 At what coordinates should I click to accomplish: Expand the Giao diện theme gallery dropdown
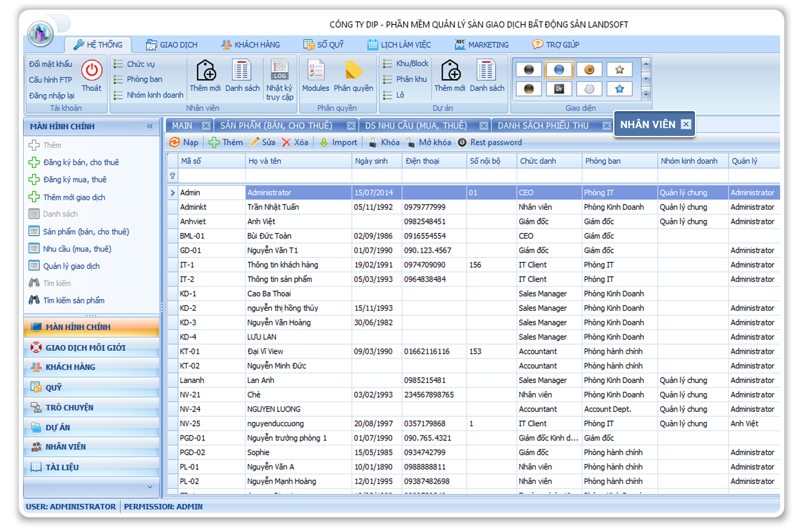[x=646, y=94]
